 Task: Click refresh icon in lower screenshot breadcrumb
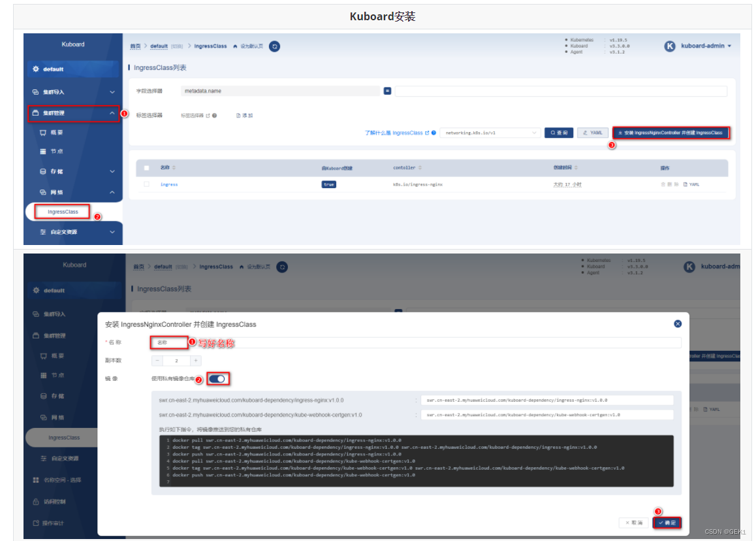(x=282, y=267)
